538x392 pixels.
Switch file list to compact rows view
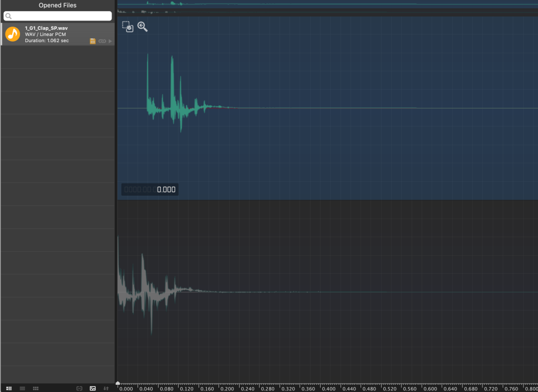[22, 388]
